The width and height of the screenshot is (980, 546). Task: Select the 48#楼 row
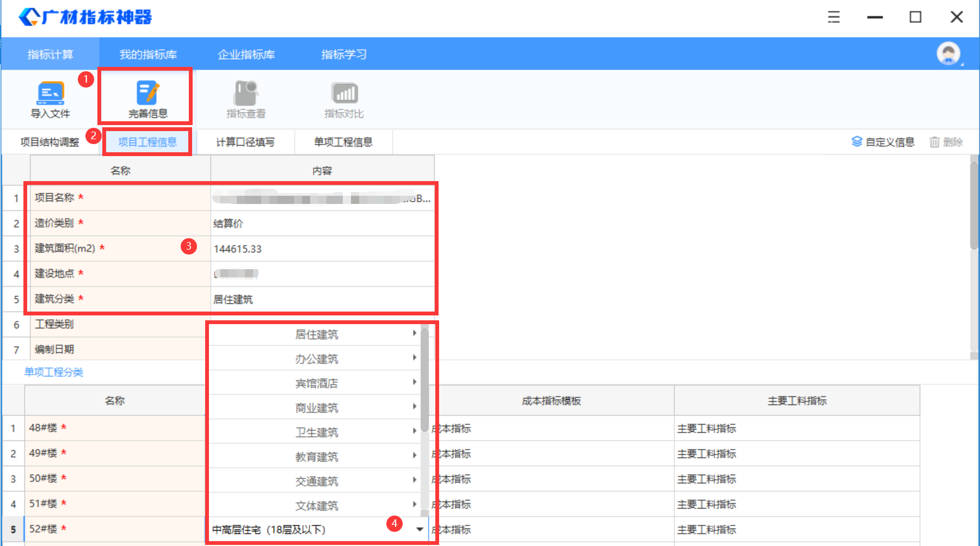pyautogui.click(x=114, y=427)
